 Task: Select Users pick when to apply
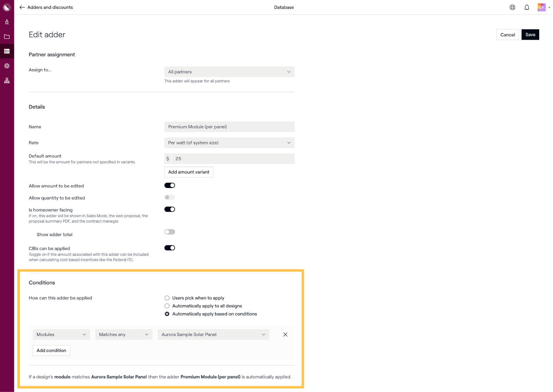[167, 298]
